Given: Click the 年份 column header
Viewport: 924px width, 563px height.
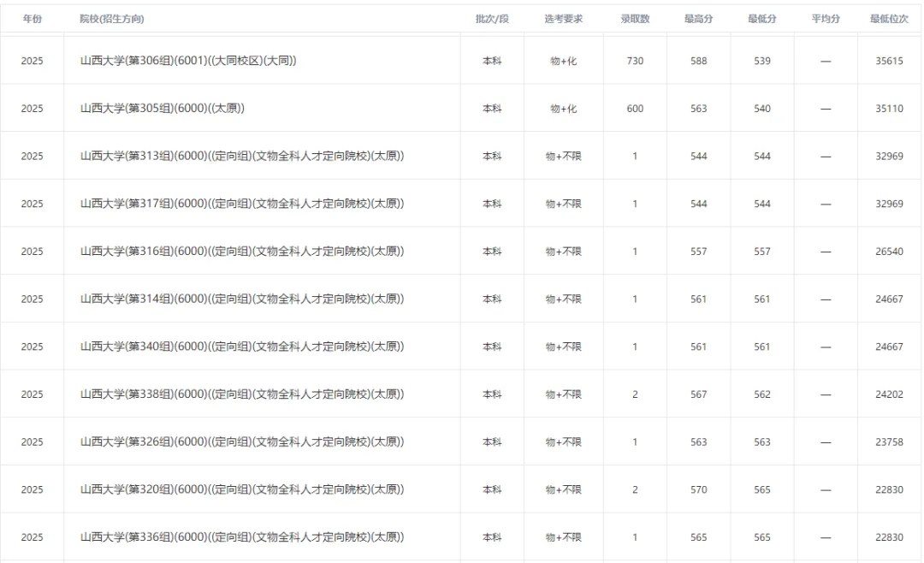Looking at the screenshot, I should pyautogui.click(x=33, y=19).
